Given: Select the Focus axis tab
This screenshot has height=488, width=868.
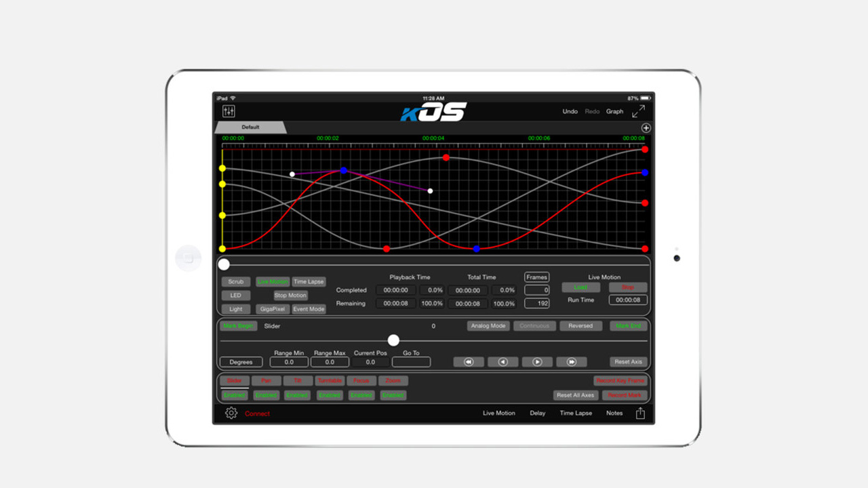Looking at the screenshot, I should (361, 381).
